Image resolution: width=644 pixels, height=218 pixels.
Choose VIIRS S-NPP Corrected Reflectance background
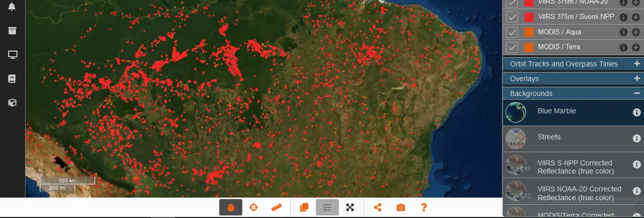pos(574,167)
